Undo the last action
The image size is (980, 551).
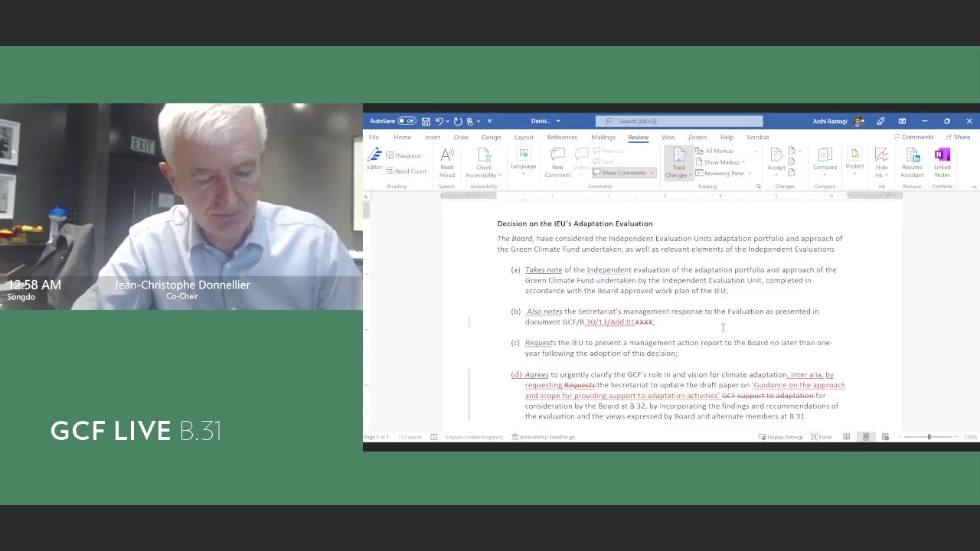click(x=439, y=121)
